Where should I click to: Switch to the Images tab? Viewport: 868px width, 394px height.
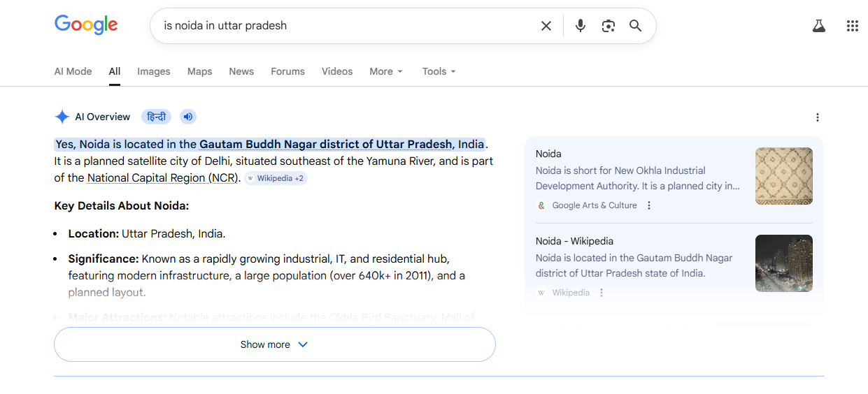[x=153, y=71]
